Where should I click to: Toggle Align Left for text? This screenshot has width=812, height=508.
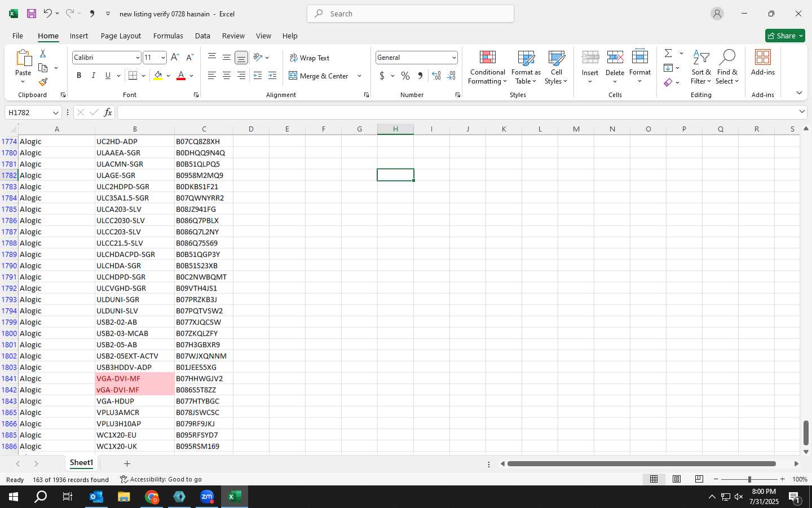pyautogui.click(x=212, y=76)
